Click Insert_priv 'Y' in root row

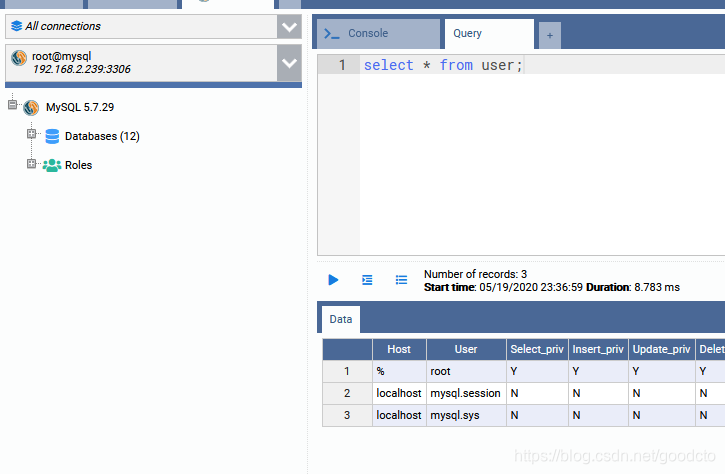click(x=598, y=371)
